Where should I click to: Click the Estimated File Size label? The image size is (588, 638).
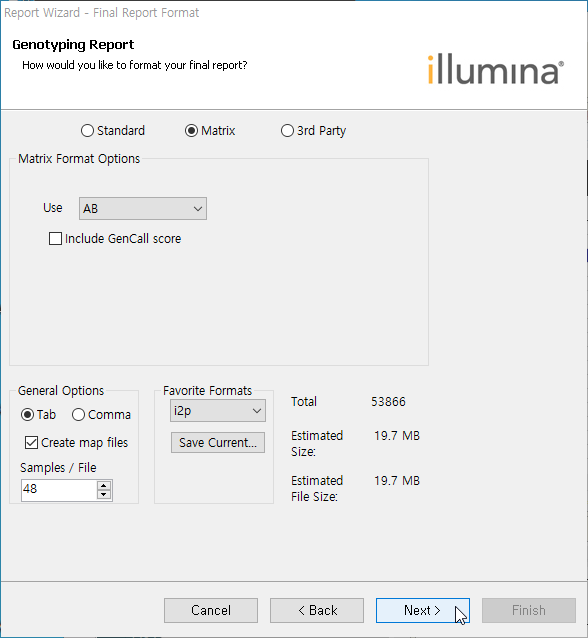[x=317, y=488]
